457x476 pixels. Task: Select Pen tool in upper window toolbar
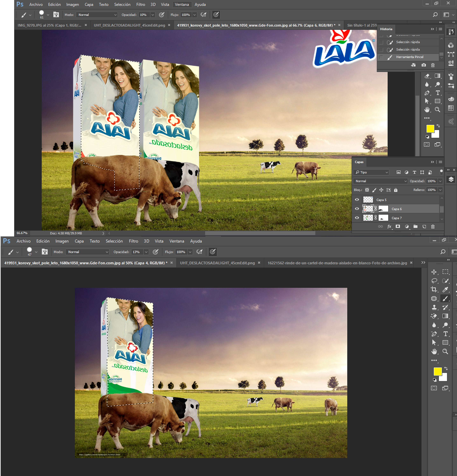click(x=427, y=93)
